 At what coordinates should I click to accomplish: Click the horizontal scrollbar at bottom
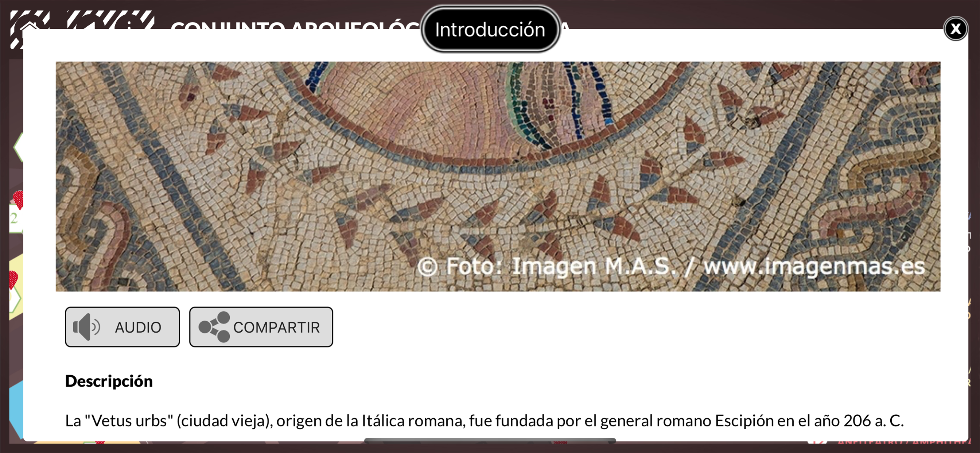point(490,441)
